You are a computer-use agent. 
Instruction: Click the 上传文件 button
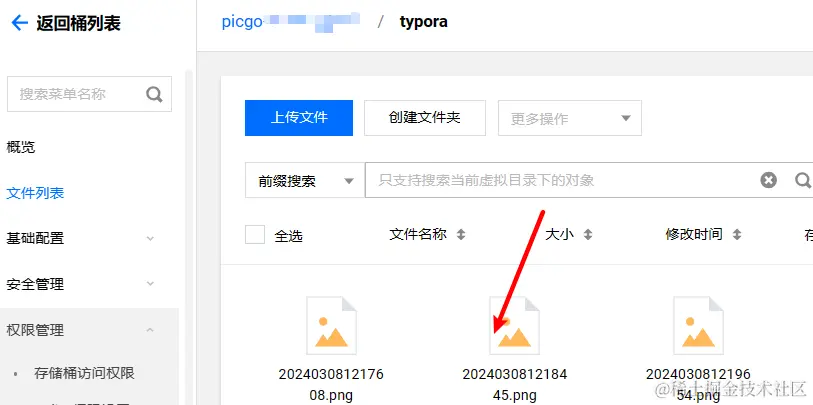coord(299,118)
